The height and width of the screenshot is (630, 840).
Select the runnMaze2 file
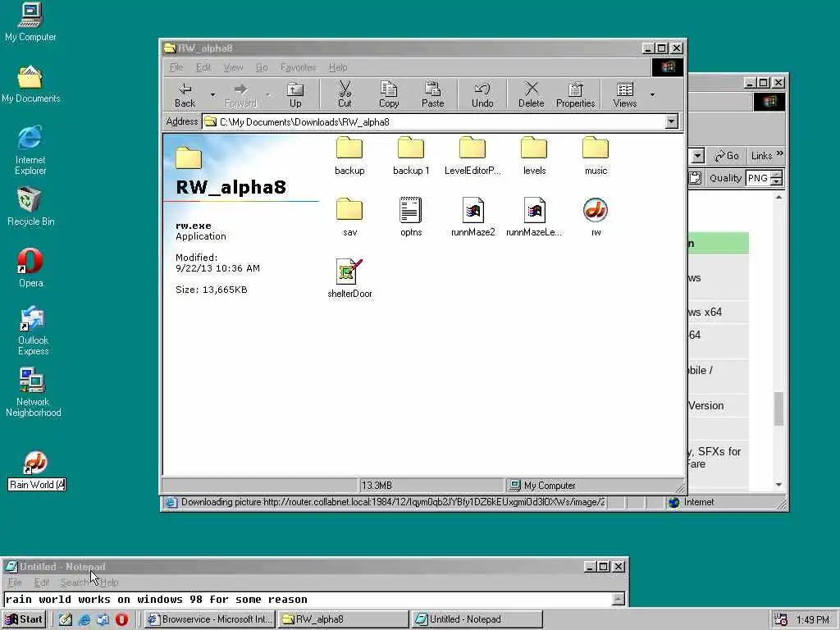473,217
